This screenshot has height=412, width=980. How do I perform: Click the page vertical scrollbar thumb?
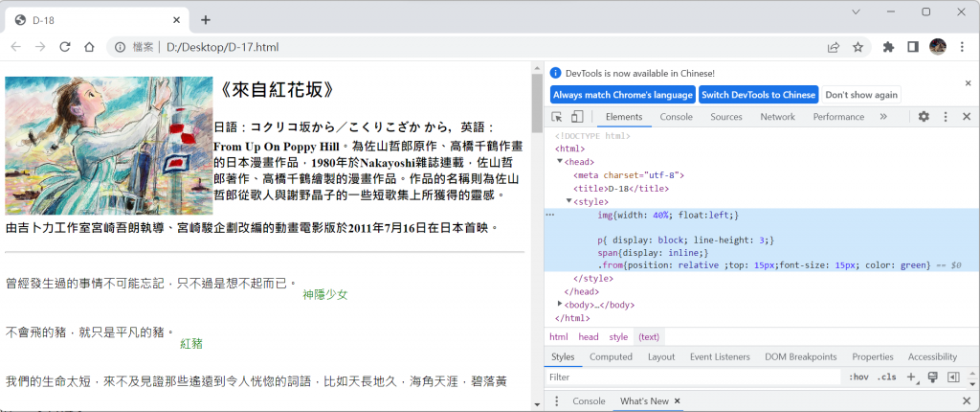pos(537,103)
